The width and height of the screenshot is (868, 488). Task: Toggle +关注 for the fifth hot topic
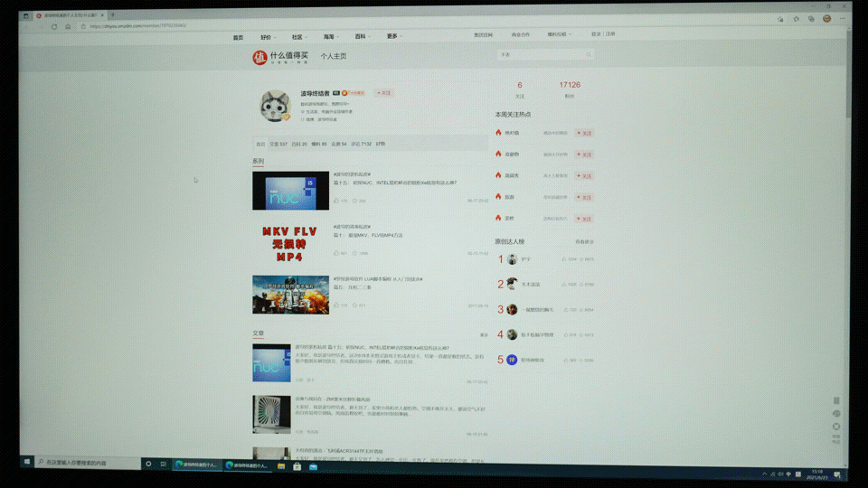click(x=584, y=219)
